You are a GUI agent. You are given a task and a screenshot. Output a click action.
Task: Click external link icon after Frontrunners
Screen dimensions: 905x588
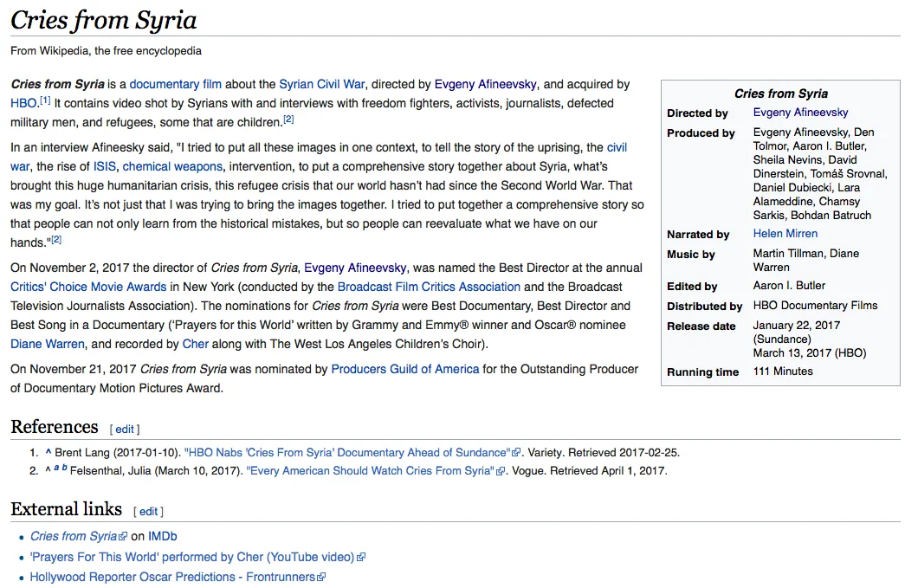[x=321, y=577]
